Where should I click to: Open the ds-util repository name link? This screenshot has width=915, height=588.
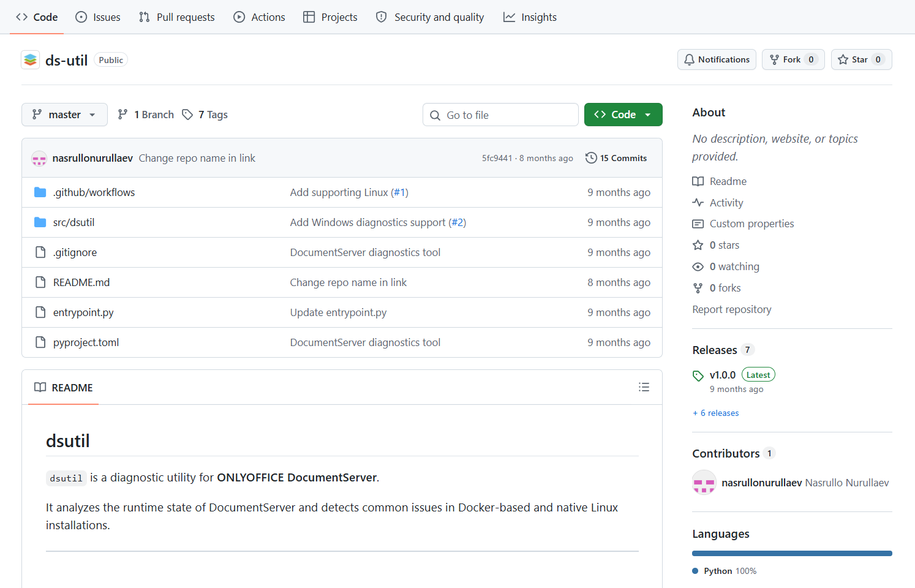67,60
